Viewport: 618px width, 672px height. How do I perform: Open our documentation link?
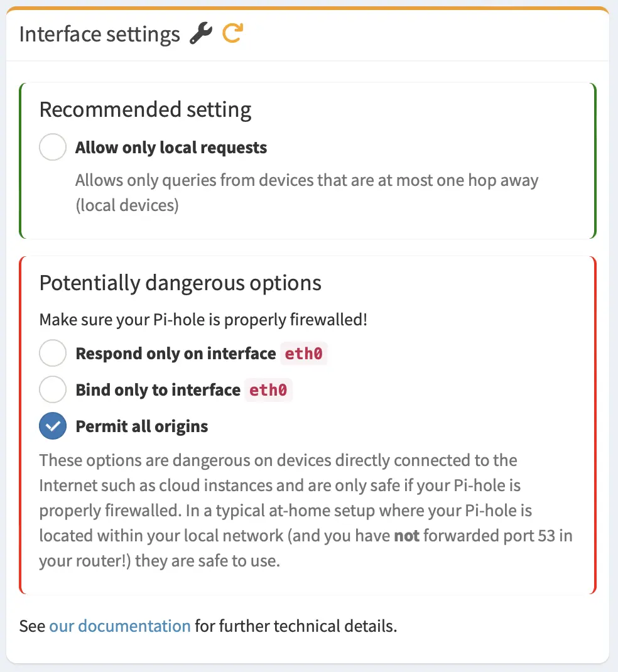[x=120, y=626]
